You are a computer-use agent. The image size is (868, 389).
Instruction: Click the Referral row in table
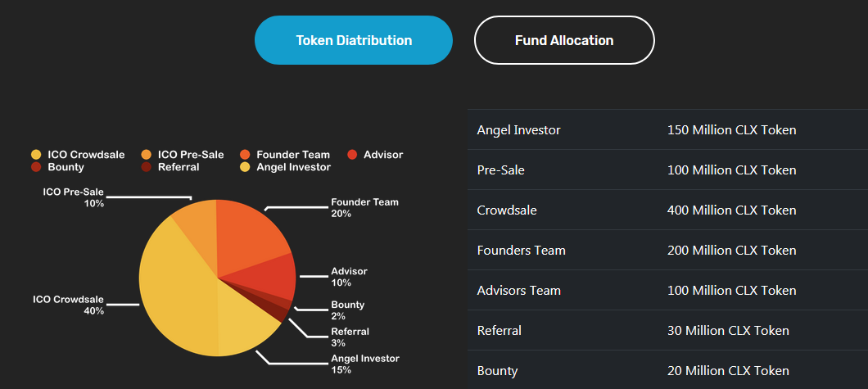point(667,330)
